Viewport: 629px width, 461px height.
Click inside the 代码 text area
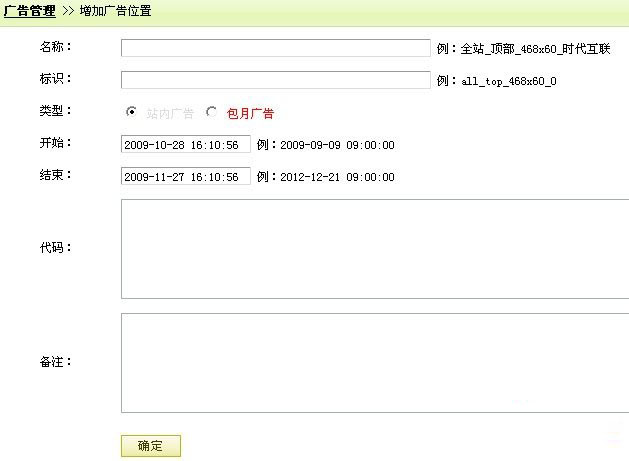[x=375, y=248]
